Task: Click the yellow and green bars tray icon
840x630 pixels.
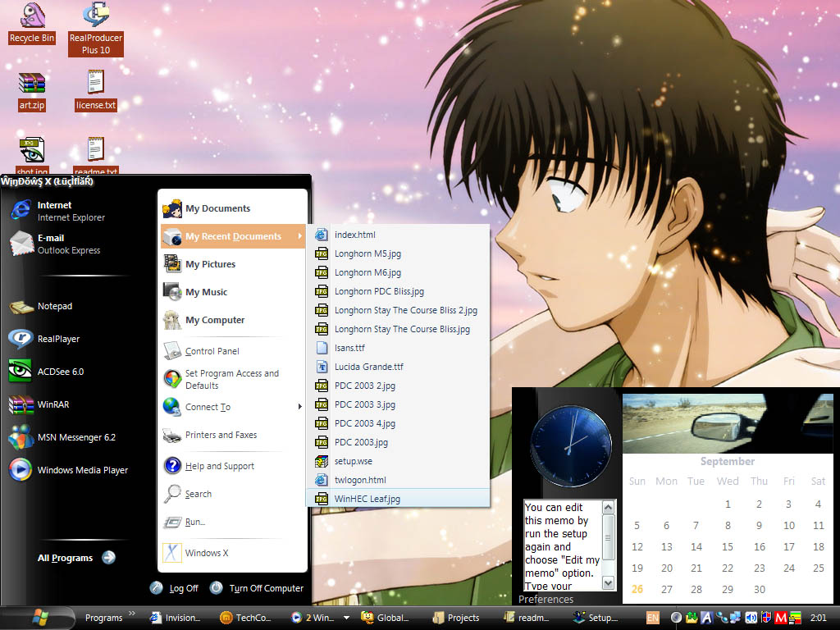Action: (x=796, y=618)
